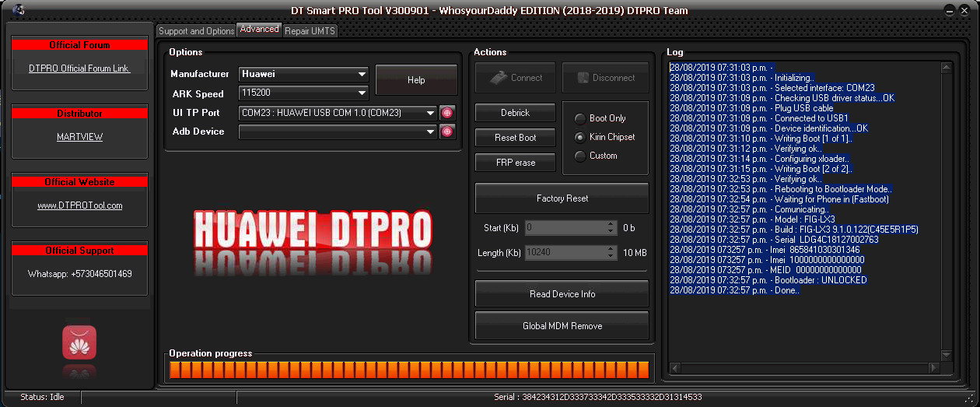Image resolution: width=980 pixels, height=407 pixels.
Task: Switch to Support and Options tab
Action: (196, 31)
